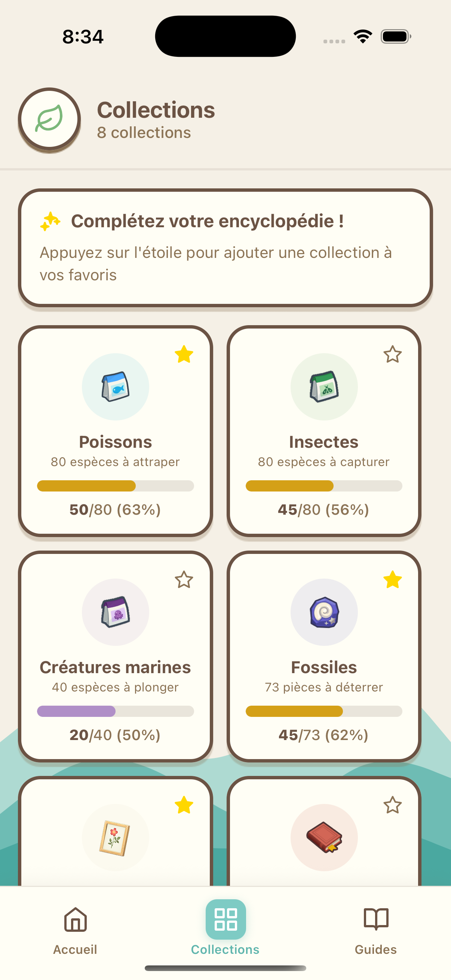
Task: Tap the sparkles icon in banner
Action: (50, 221)
